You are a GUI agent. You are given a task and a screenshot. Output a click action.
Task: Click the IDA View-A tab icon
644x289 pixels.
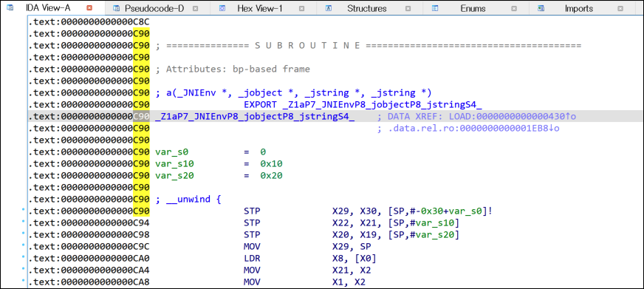point(10,8)
